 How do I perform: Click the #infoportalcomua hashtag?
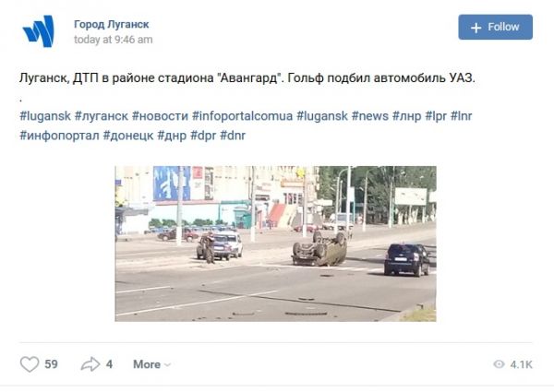[x=242, y=115]
